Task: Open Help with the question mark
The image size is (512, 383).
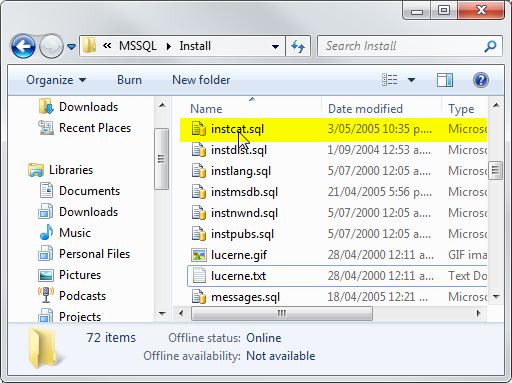Action: [x=481, y=80]
